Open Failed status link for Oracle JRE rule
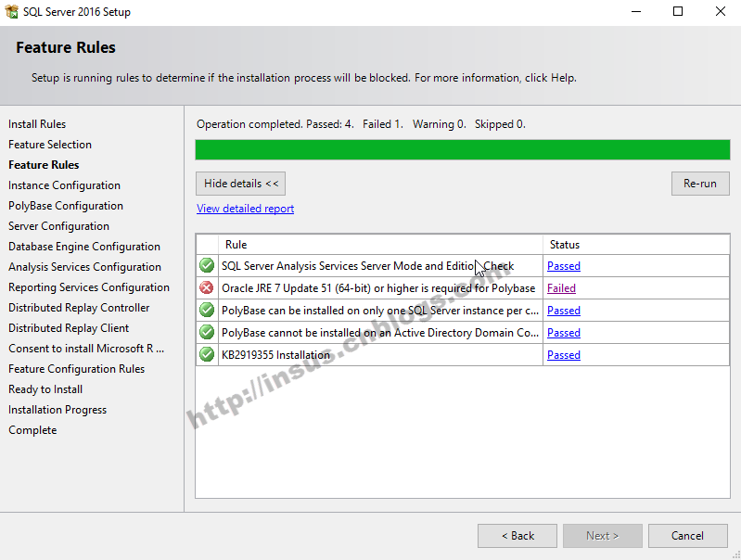The image size is (741, 560). click(561, 288)
